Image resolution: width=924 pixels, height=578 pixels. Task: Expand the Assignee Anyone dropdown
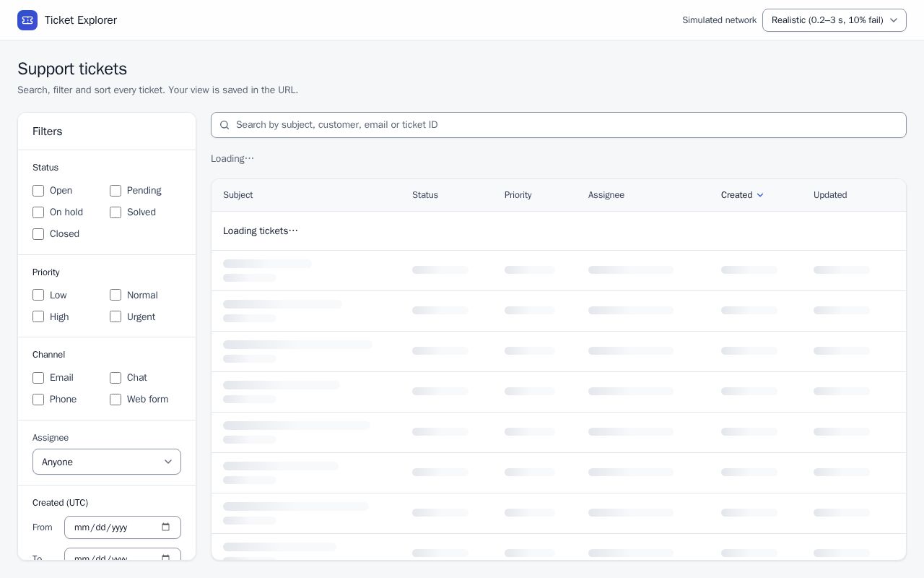[107, 462]
